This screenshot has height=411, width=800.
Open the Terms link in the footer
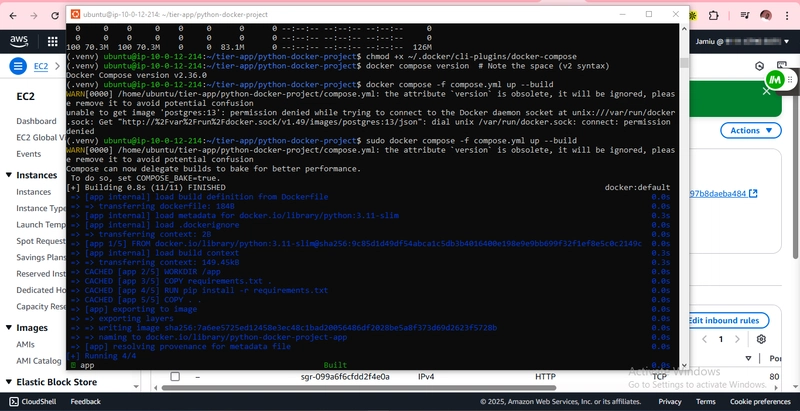pos(706,401)
